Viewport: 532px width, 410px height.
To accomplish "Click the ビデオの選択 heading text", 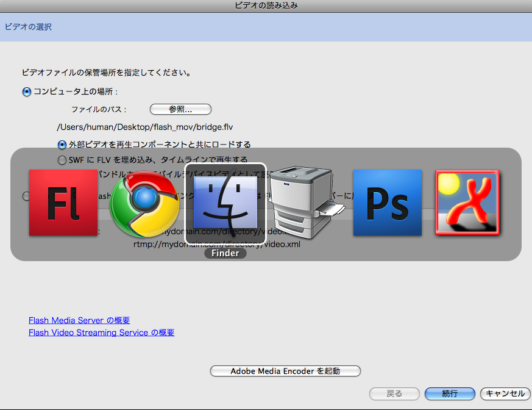I will coord(28,27).
